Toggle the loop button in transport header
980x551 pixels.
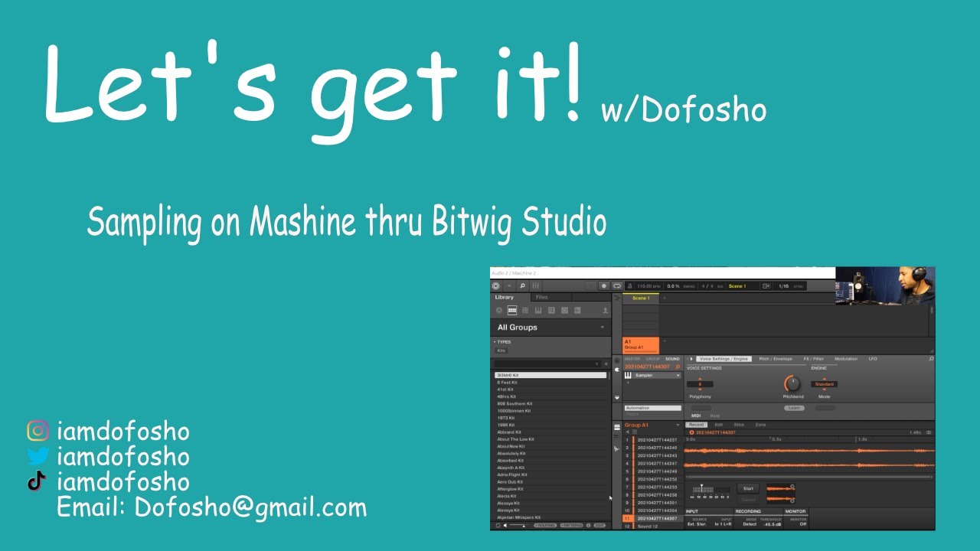pyautogui.click(x=617, y=286)
